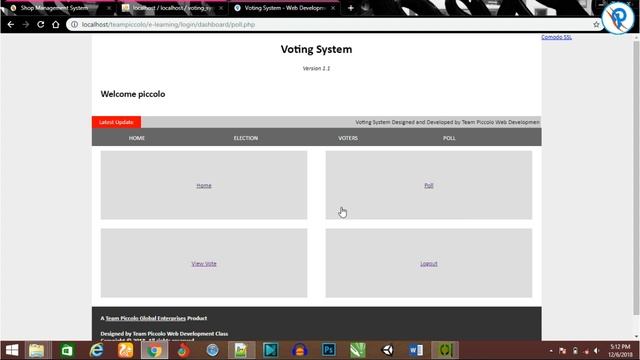Click the Version 1.1 text

[316, 68]
